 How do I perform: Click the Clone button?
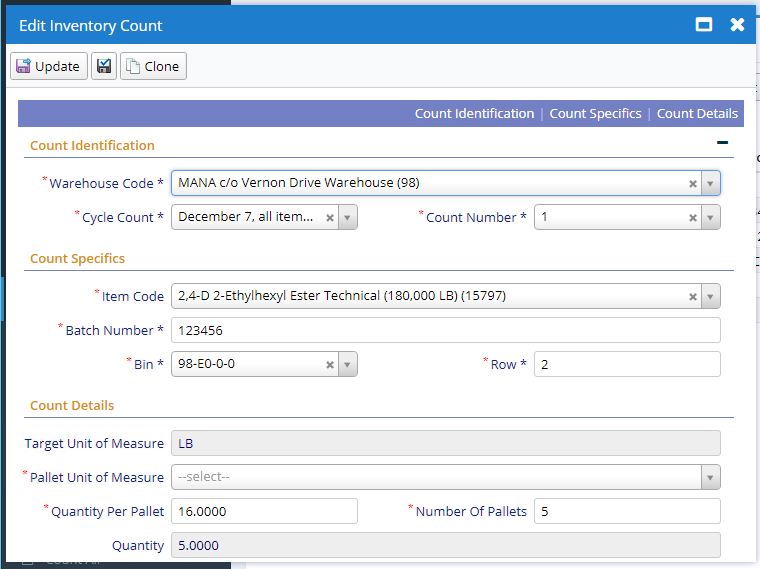tap(153, 66)
